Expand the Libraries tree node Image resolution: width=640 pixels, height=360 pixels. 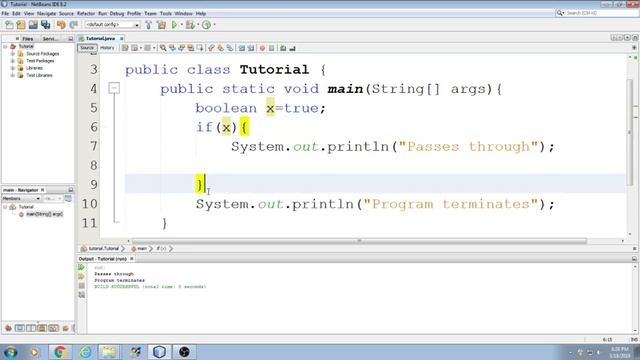pyautogui.click(x=13, y=68)
